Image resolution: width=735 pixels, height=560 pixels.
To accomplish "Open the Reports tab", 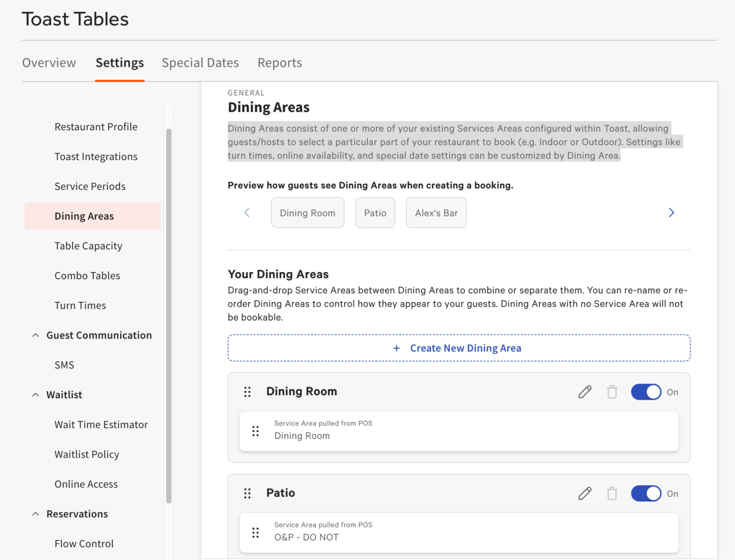I will 279,63.
